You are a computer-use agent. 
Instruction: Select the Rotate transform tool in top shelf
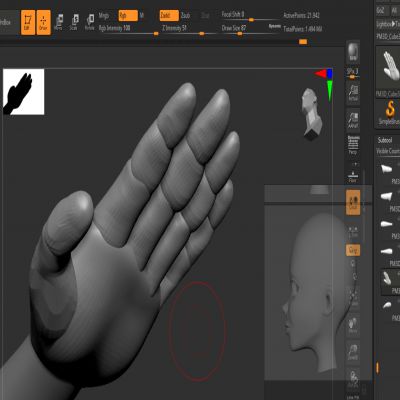point(90,22)
